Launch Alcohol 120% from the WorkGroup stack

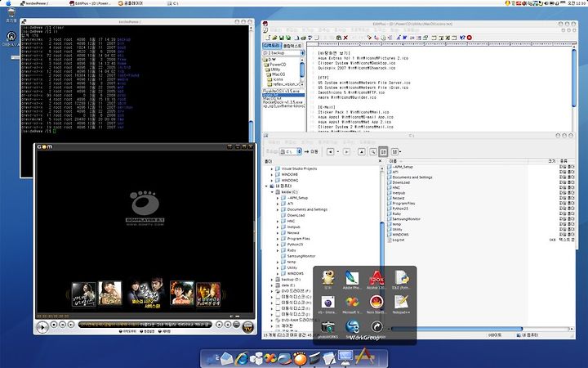point(376,280)
